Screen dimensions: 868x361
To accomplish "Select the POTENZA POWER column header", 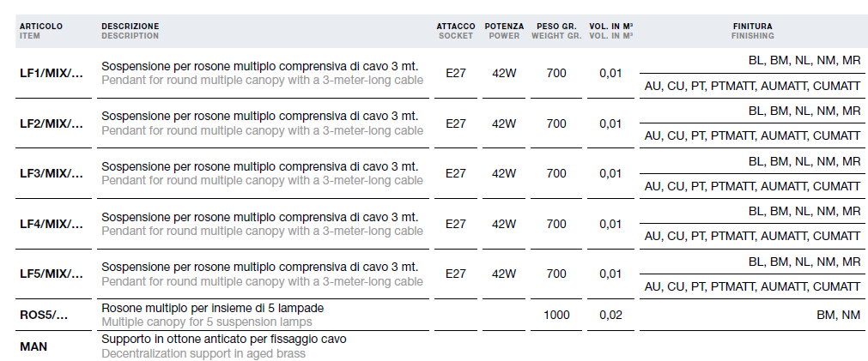I will [x=504, y=31].
